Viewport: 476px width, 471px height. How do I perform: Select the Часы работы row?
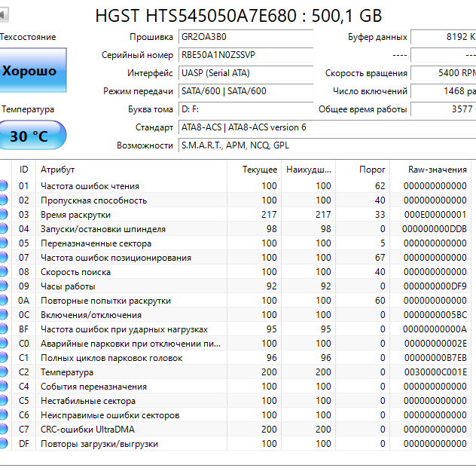[235, 286]
